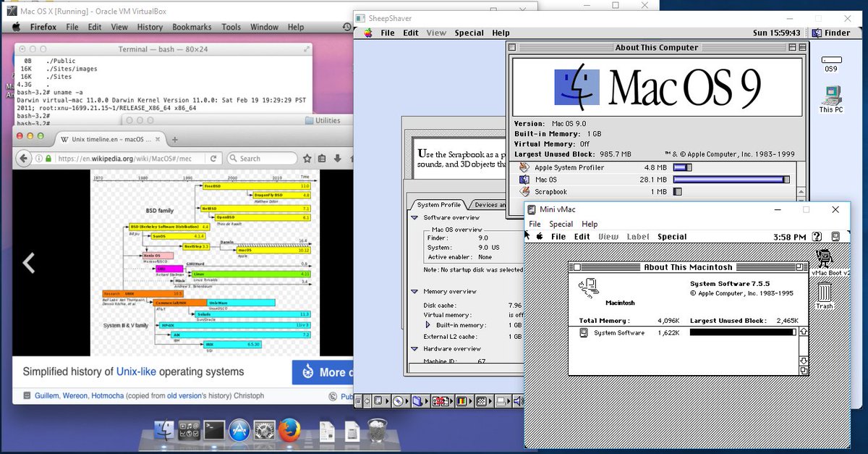Open System Preferences gear in the dock
This screenshot has height=454, width=868.
click(264, 432)
